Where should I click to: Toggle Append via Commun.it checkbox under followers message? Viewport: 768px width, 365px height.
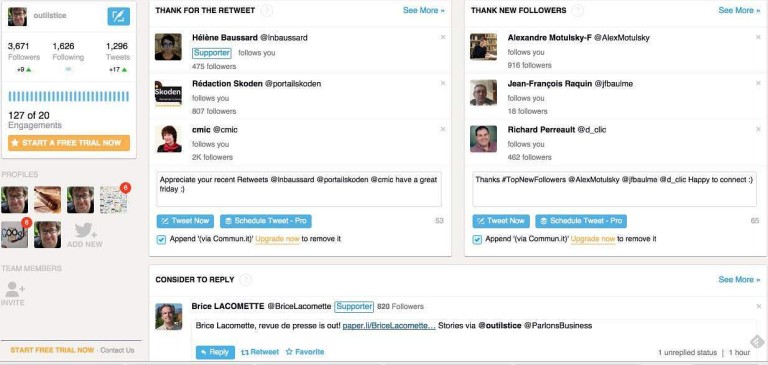click(x=477, y=240)
